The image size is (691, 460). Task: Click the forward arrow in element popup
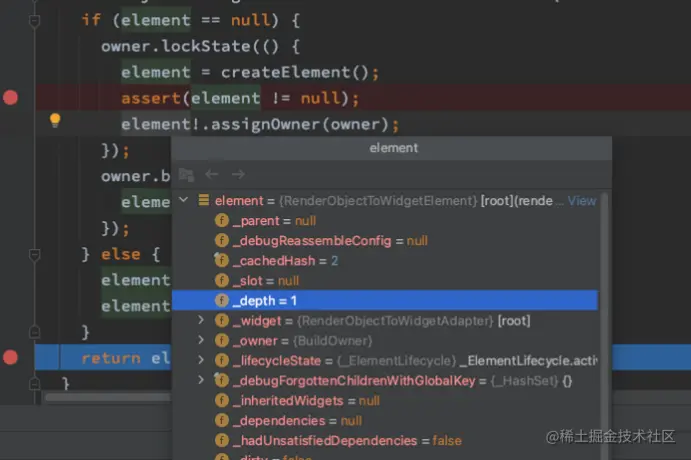[x=238, y=174]
